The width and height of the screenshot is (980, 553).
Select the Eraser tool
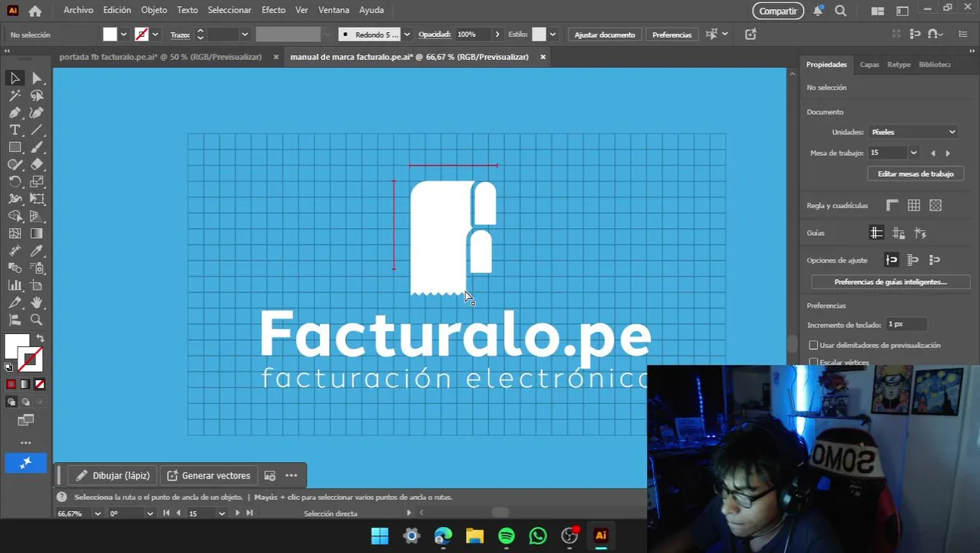[x=37, y=164]
